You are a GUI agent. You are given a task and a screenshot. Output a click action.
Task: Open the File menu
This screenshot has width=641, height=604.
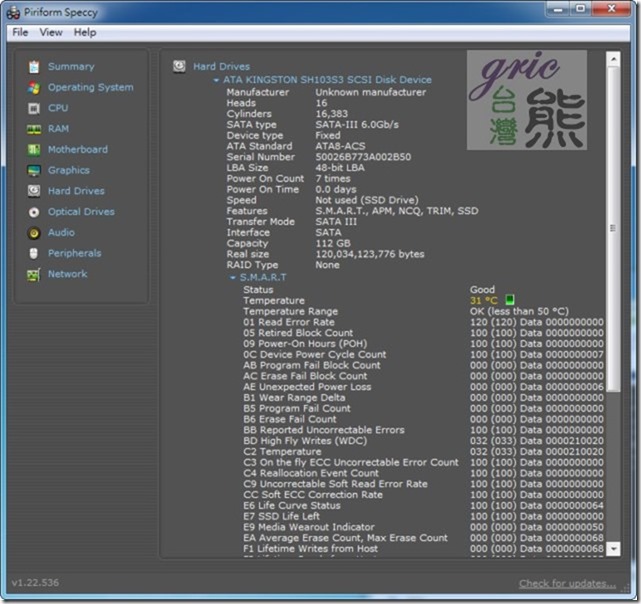[20, 32]
